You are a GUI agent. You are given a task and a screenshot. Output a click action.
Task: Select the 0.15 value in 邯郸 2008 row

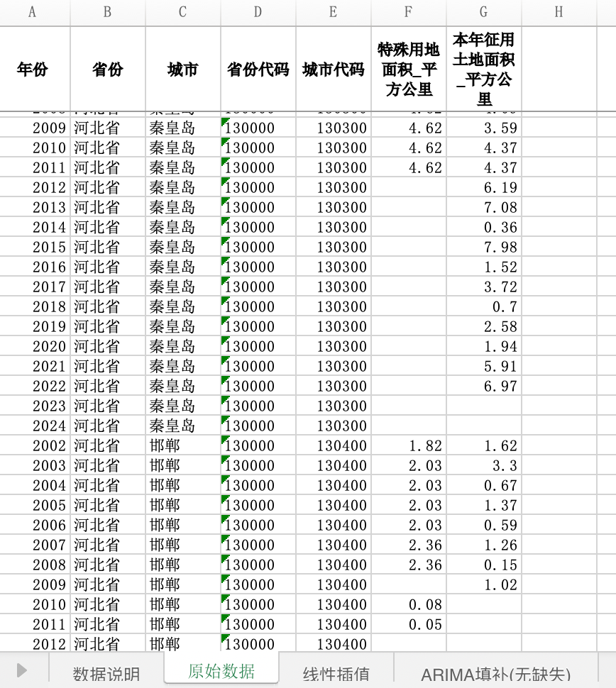click(x=484, y=565)
